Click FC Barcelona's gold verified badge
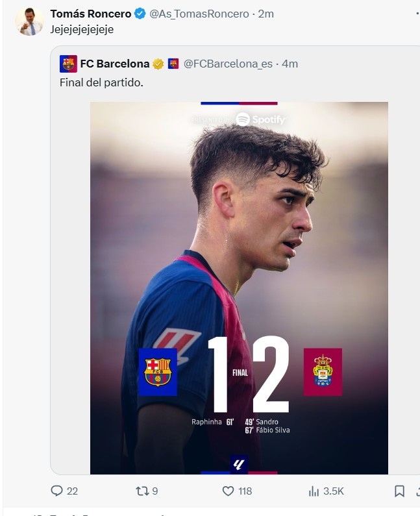 (158, 64)
